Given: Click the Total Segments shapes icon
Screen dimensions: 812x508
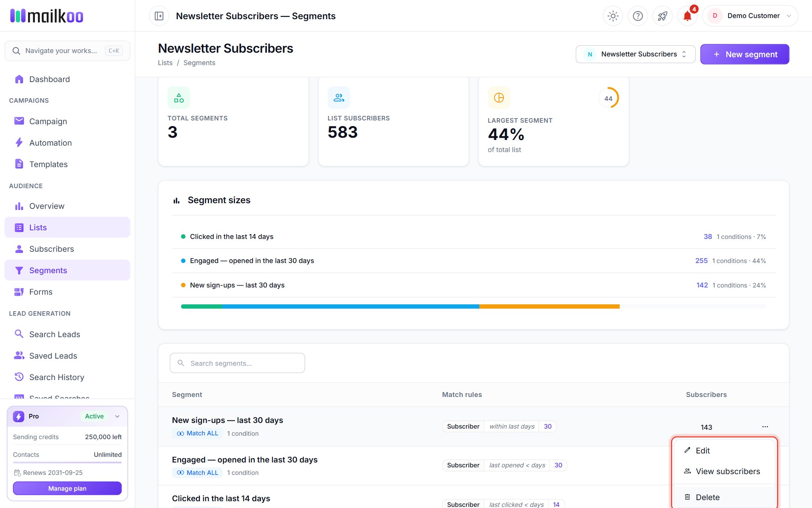Looking at the screenshot, I should coord(179,98).
